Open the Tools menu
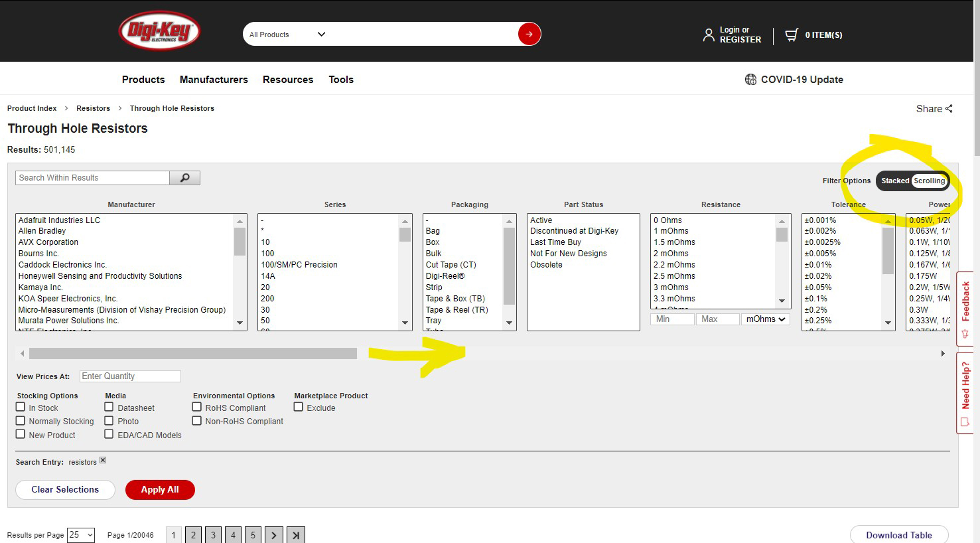The width and height of the screenshot is (980, 543). click(341, 79)
